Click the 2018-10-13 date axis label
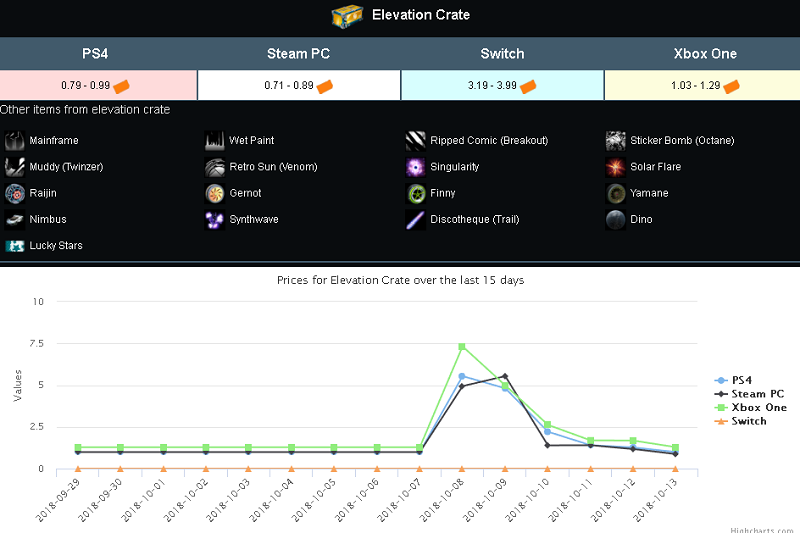The width and height of the screenshot is (800, 533). 656,500
